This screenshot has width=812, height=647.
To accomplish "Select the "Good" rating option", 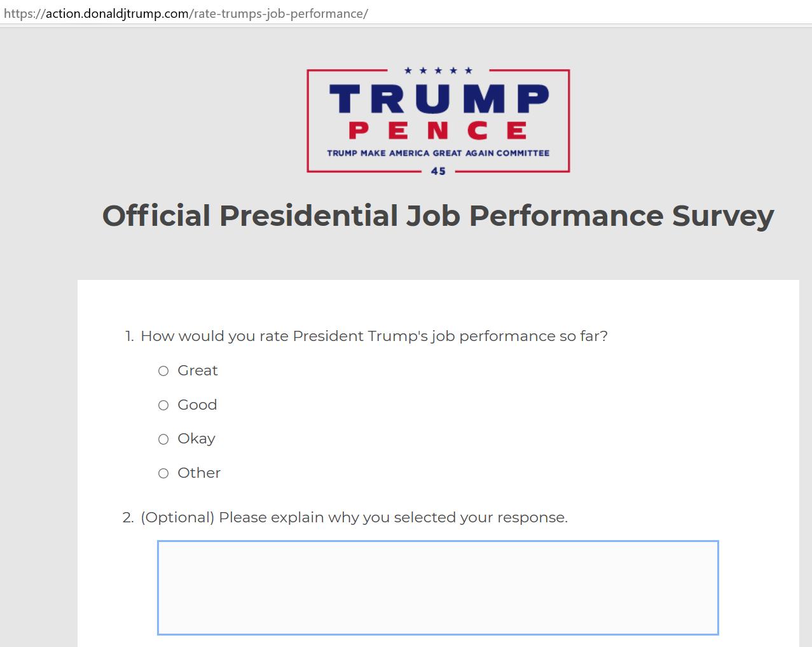I will click(163, 405).
